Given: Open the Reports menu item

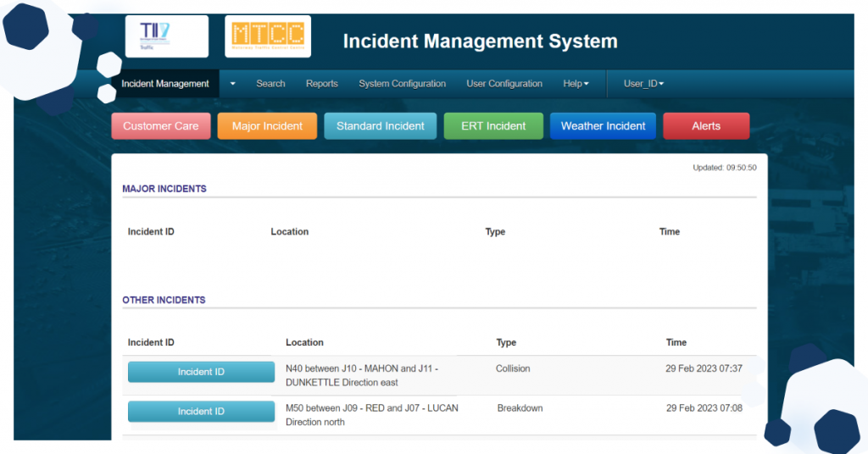Looking at the screenshot, I should 321,84.
